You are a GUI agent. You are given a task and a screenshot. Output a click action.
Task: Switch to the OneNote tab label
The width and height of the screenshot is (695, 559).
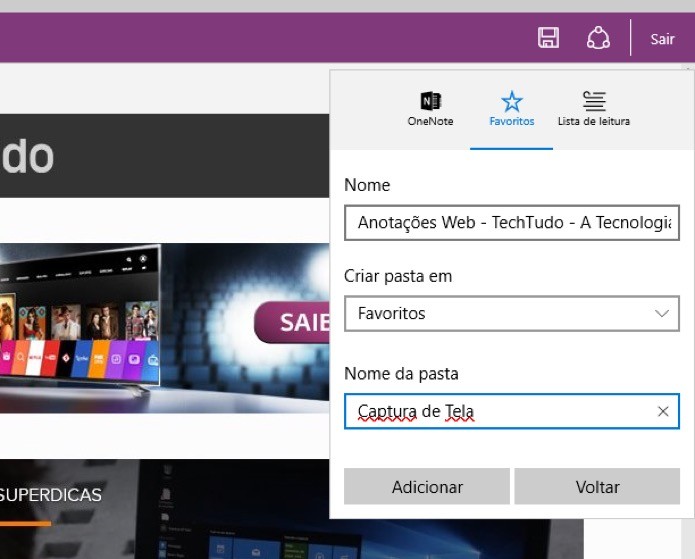(x=430, y=121)
